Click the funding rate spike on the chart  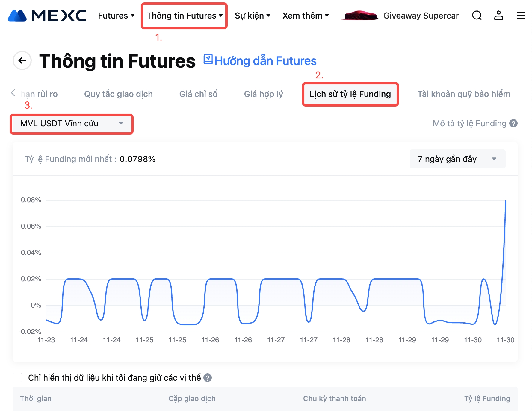[x=505, y=201]
